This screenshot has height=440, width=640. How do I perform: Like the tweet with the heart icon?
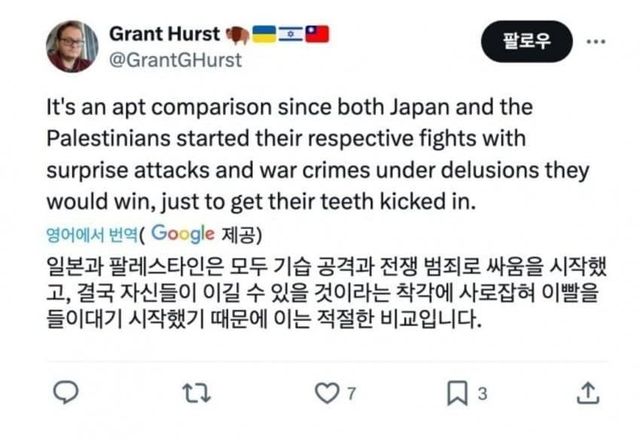point(325,393)
